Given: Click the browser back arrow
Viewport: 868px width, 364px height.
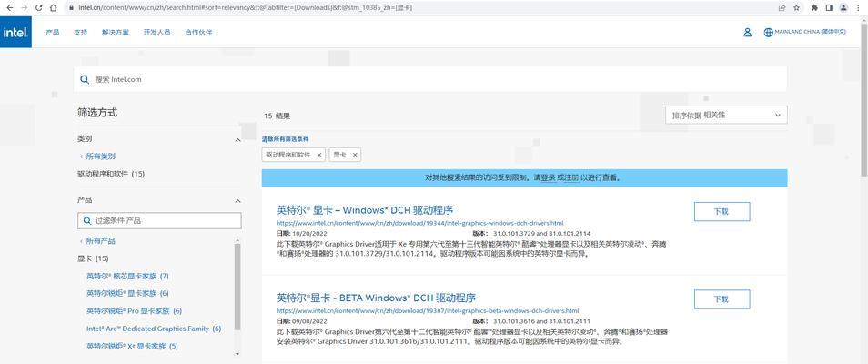Looking at the screenshot, I should (10, 8).
